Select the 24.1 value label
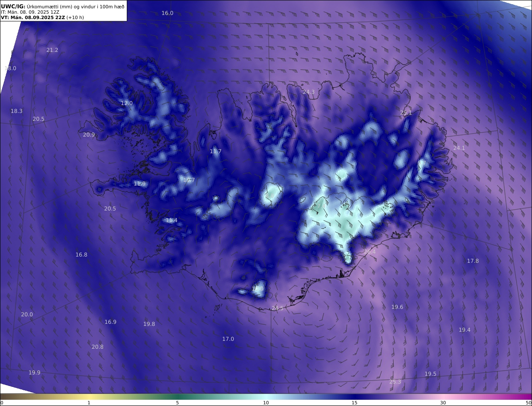This screenshot has height=406, width=532. click(459, 148)
